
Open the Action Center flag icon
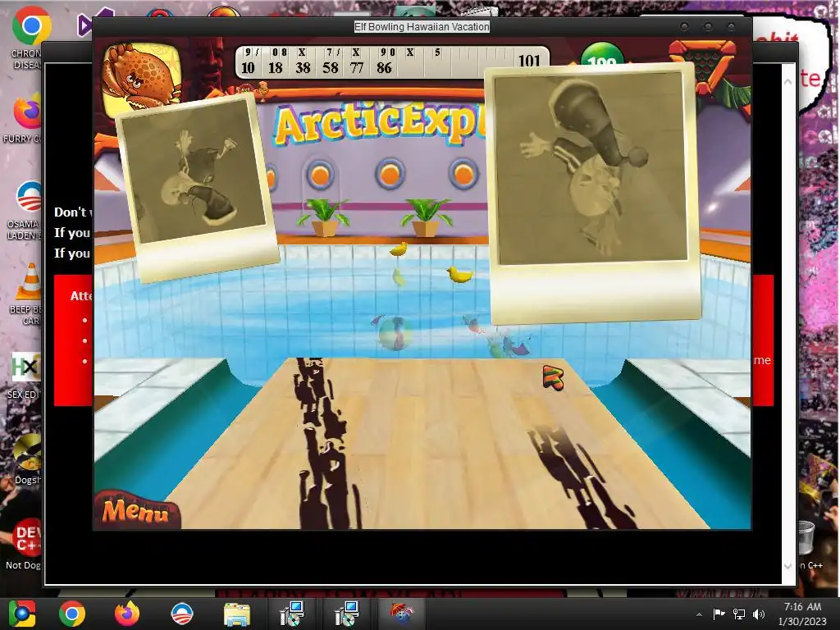coord(719,614)
